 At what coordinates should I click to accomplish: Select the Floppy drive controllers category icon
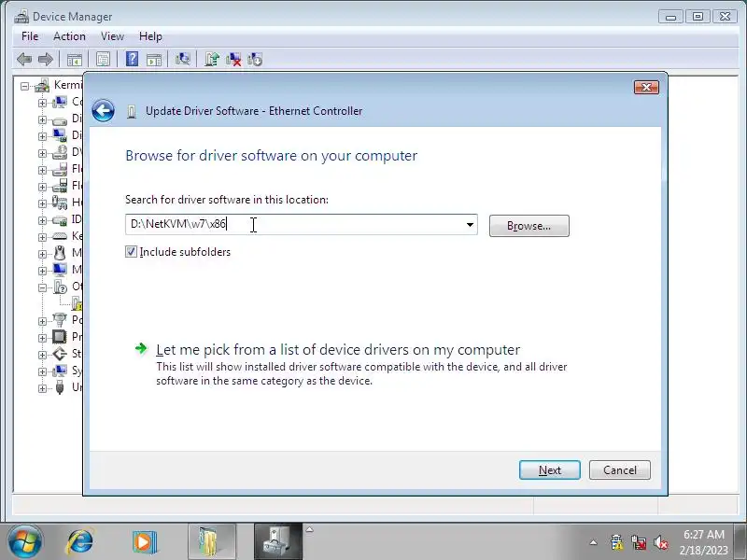60,186
